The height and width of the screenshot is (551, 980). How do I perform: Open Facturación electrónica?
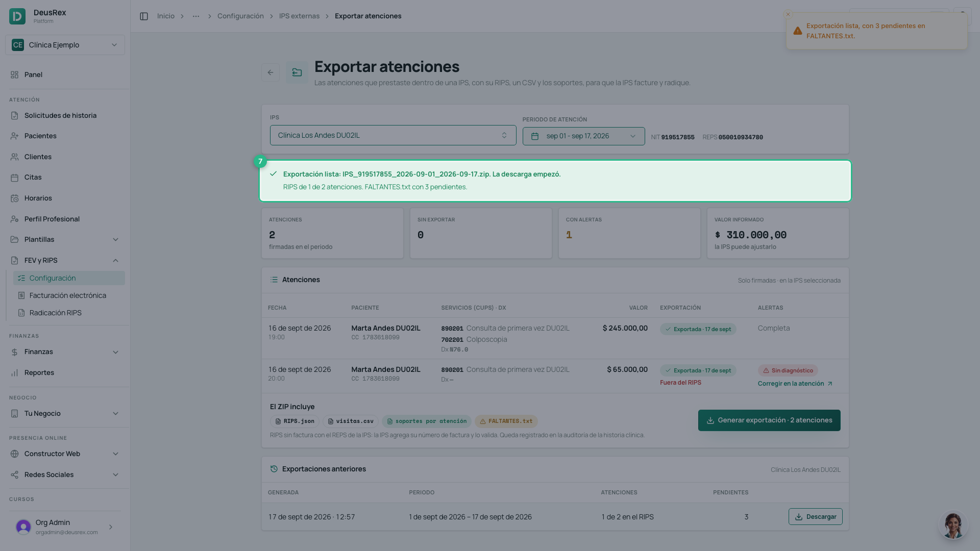pyautogui.click(x=69, y=295)
